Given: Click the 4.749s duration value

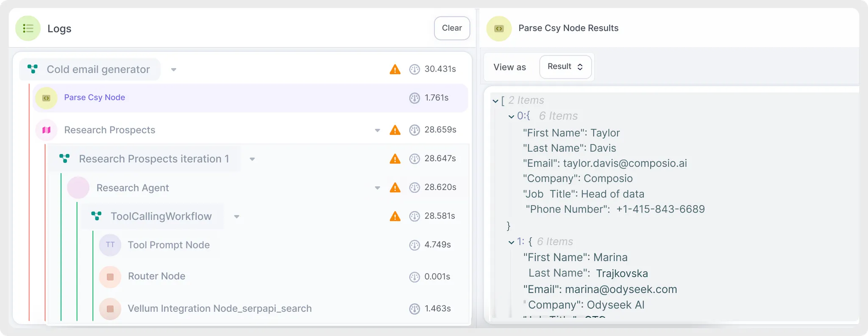Looking at the screenshot, I should click(x=438, y=245).
